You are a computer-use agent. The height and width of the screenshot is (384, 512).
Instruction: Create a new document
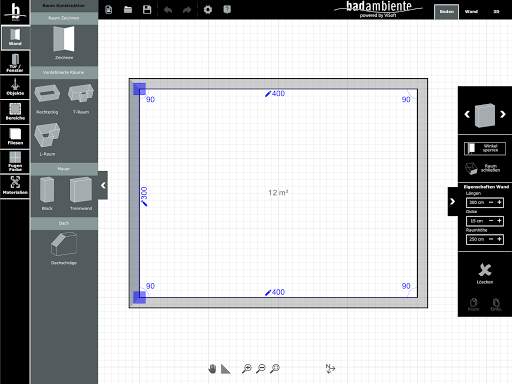click(109, 10)
